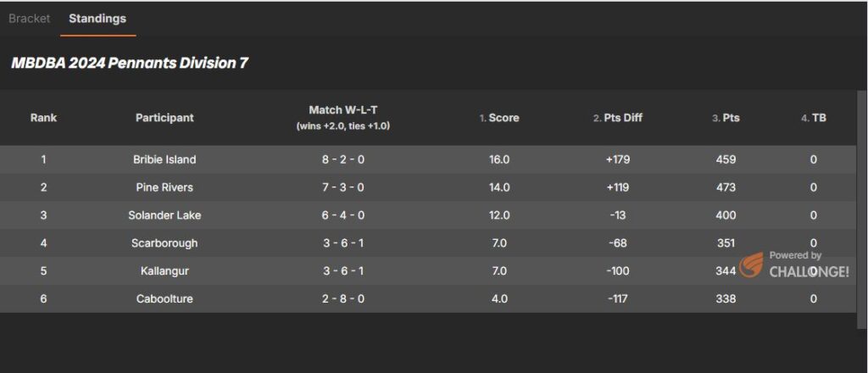Click the Participant column header
The width and height of the screenshot is (868, 373).
coord(164,118)
